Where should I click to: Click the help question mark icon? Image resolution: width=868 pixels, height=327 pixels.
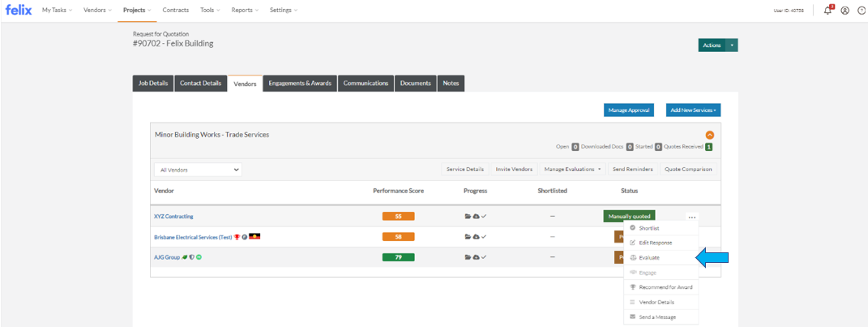point(861,10)
